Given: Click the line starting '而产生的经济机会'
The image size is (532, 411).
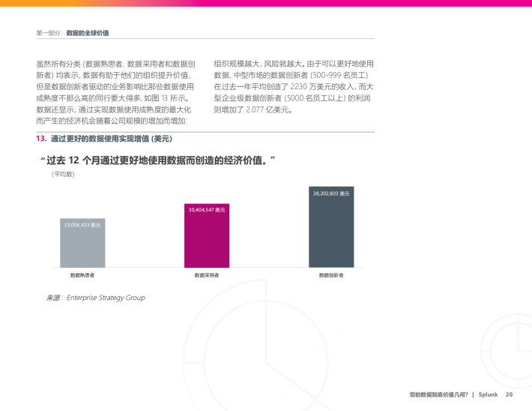Looking at the screenshot, I should click(x=112, y=121).
